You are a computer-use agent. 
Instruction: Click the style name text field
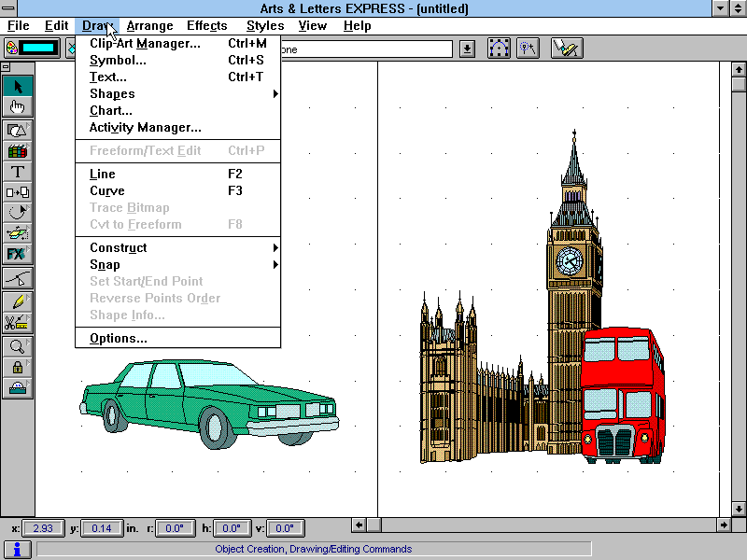[x=366, y=49]
